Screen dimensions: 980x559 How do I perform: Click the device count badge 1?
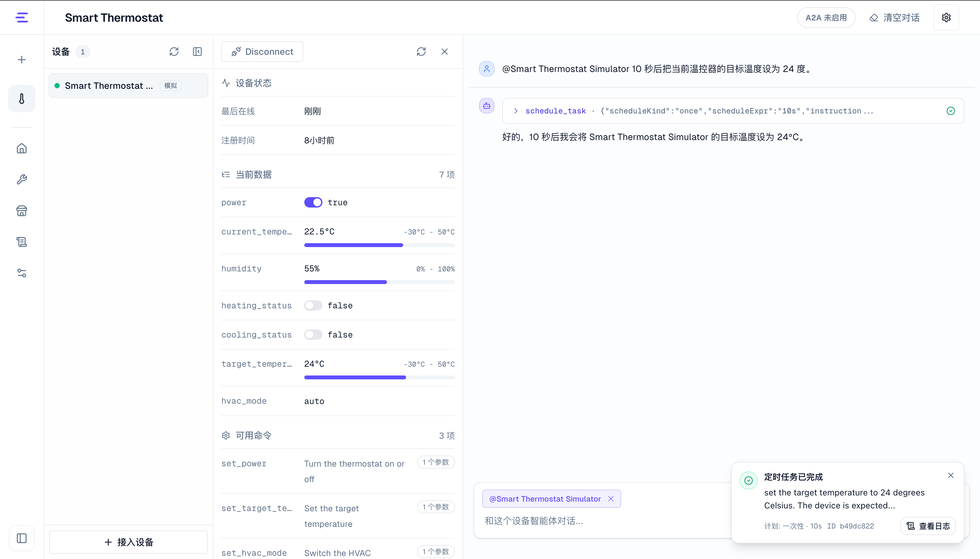point(83,52)
